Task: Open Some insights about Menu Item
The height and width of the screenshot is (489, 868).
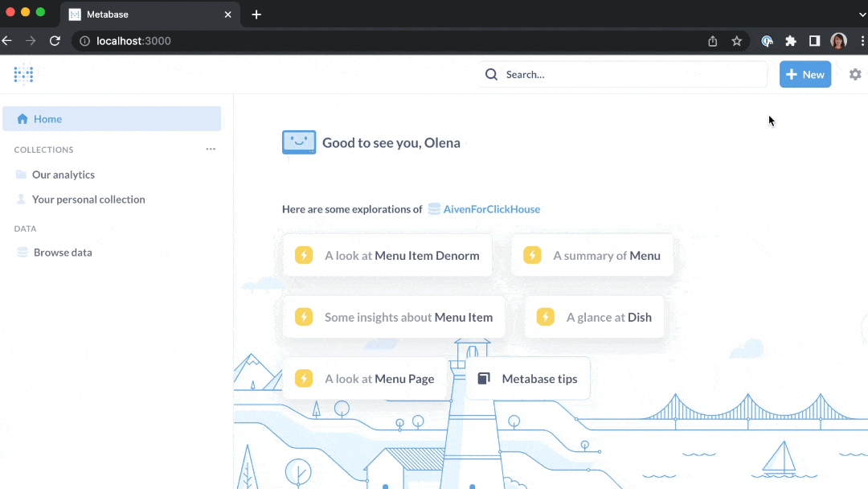Action: [394, 318]
